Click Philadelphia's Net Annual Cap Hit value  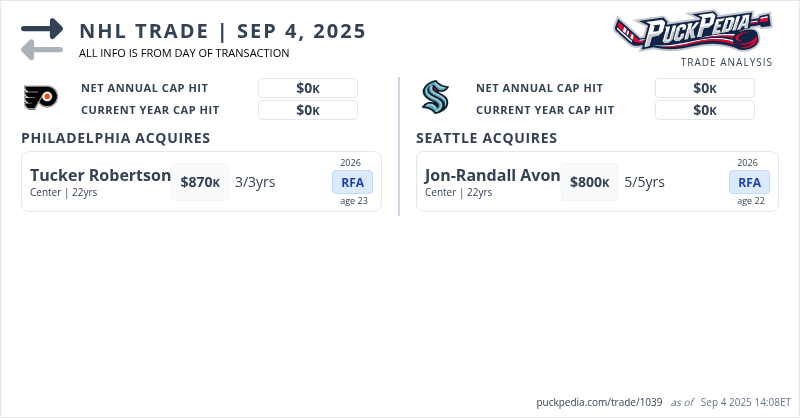(308, 88)
